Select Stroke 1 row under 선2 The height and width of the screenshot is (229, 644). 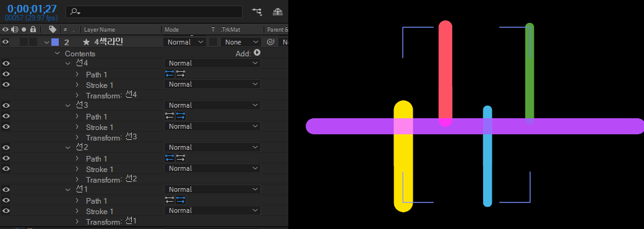click(x=100, y=169)
